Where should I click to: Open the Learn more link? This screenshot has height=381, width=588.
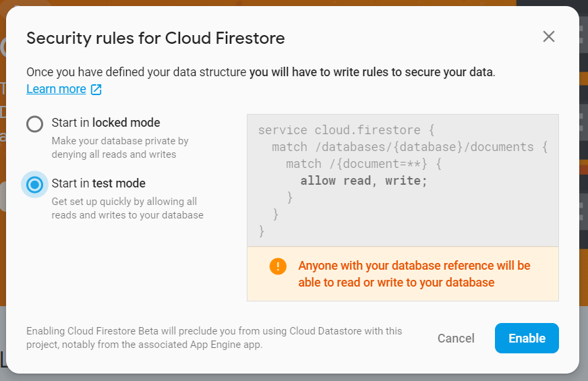pyautogui.click(x=56, y=89)
